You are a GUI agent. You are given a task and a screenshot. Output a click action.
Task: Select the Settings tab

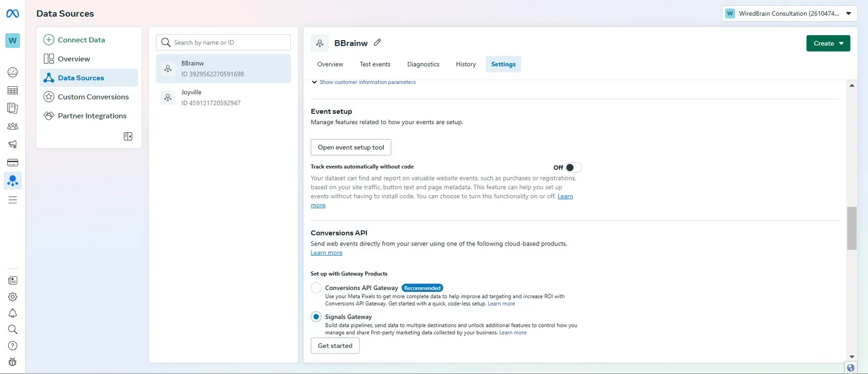tap(503, 64)
